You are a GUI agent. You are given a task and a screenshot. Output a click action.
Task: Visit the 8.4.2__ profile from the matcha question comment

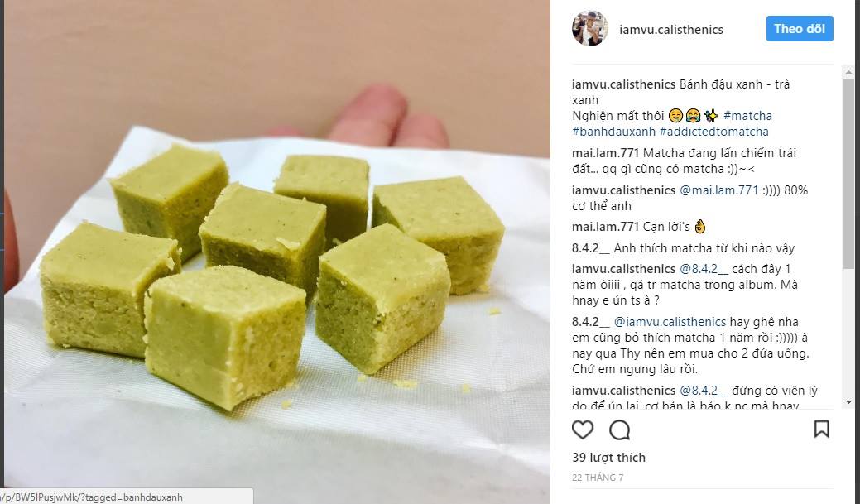tap(591, 248)
